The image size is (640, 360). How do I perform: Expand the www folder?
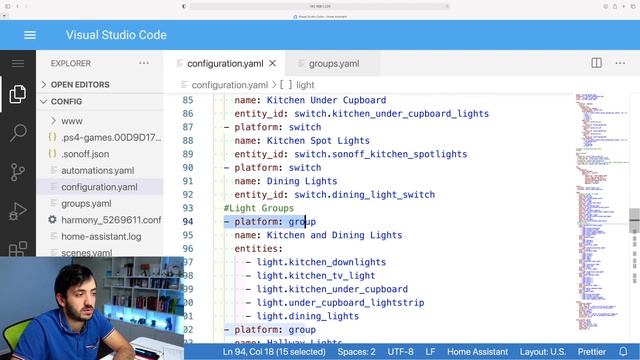pos(72,121)
